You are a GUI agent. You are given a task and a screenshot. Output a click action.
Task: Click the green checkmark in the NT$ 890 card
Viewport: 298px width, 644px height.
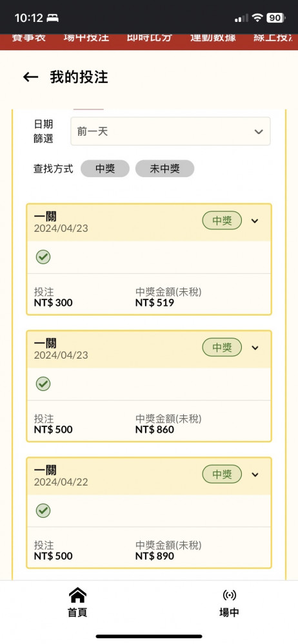43,511
